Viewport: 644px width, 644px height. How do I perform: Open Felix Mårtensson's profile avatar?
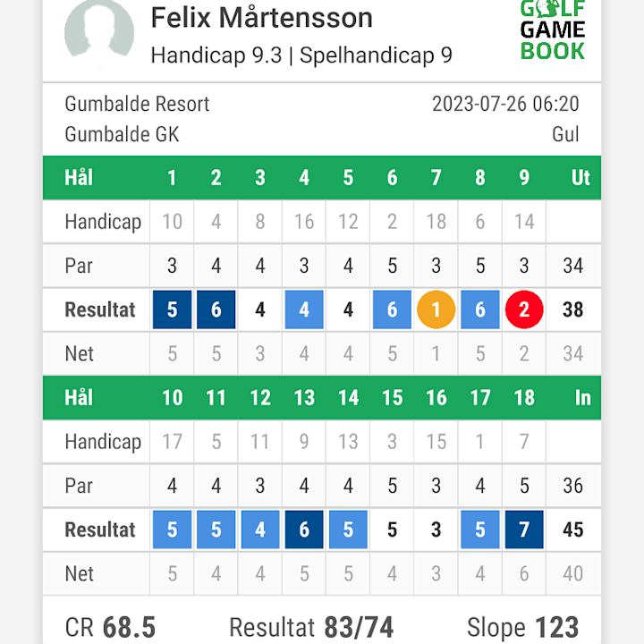pos(99,33)
